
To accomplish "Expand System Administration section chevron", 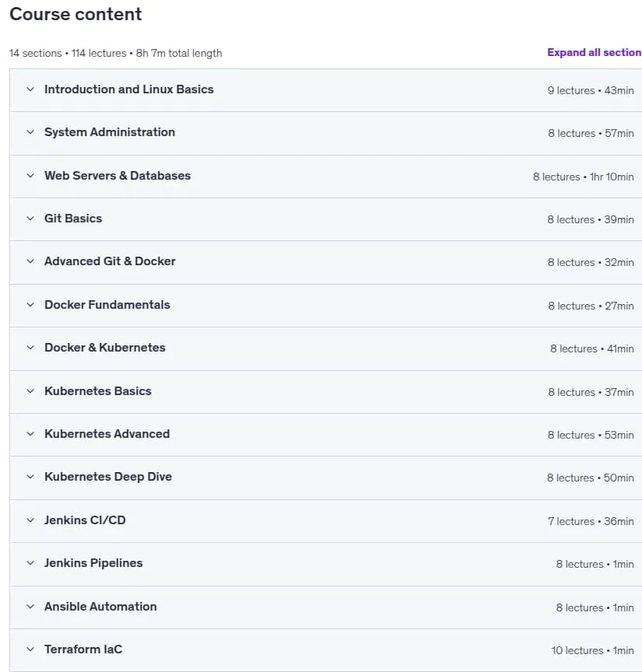I will click(30, 132).
